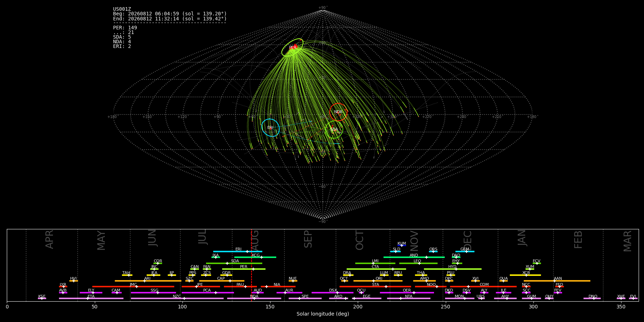Select the pink NZC bar on bottom row
The image size is (644, 322).
(x=177, y=298)
